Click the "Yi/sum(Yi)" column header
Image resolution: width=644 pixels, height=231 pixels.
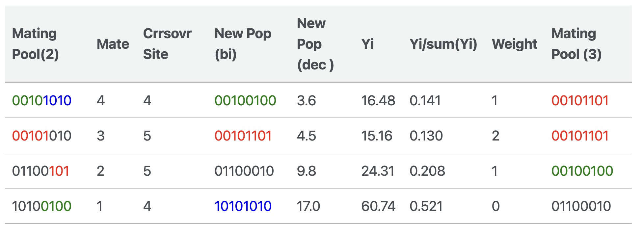(x=443, y=44)
